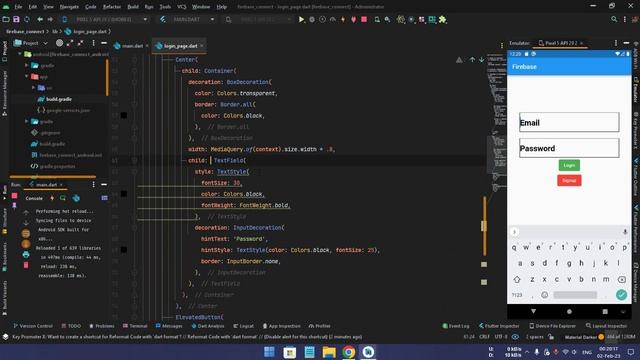The width and height of the screenshot is (640, 360).
Task: Expand the src folder in project tree
Action: [x=33, y=87]
